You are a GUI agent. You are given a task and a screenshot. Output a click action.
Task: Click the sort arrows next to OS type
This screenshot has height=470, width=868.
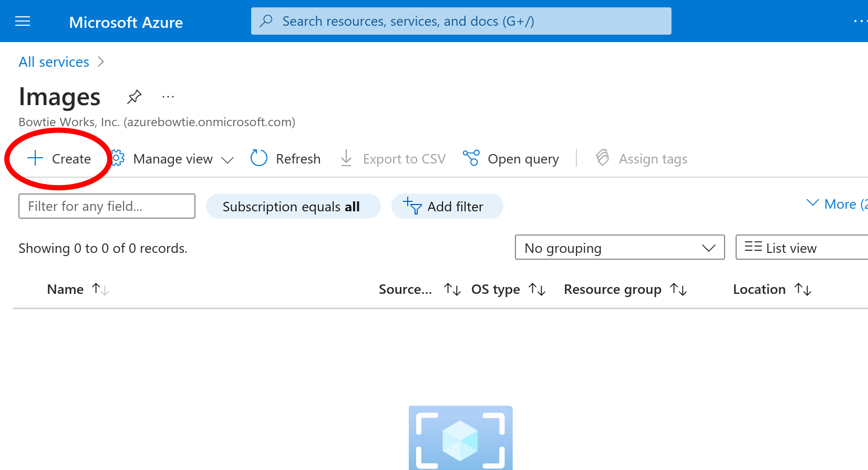[537, 289]
